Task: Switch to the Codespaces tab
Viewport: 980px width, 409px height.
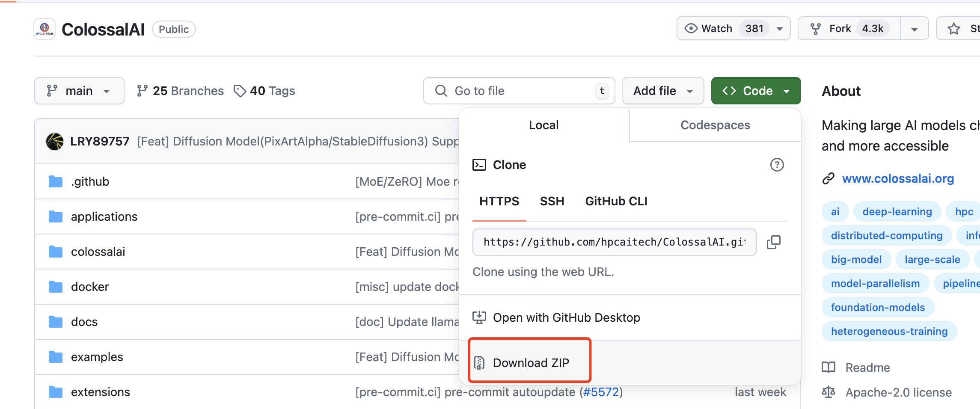Action: click(715, 125)
